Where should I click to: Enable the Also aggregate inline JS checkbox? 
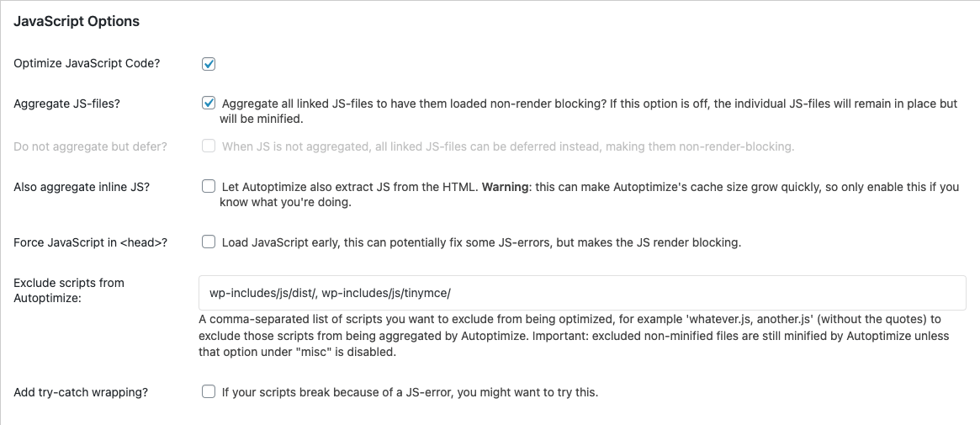(209, 187)
